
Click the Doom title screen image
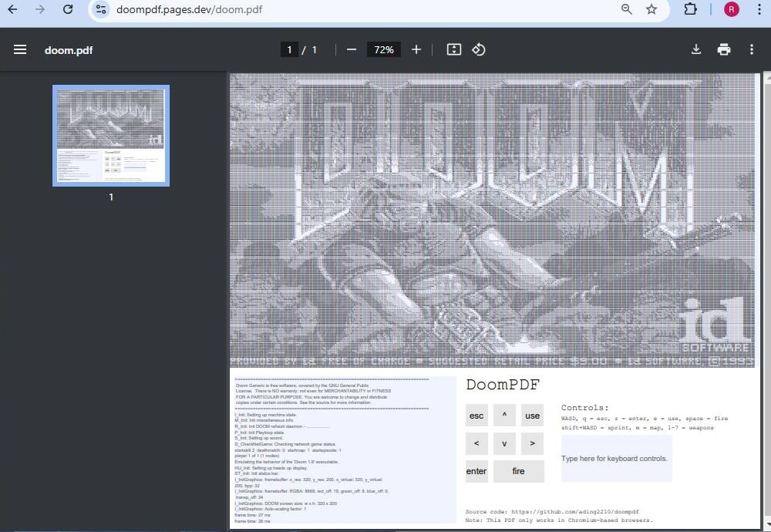click(x=492, y=221)
